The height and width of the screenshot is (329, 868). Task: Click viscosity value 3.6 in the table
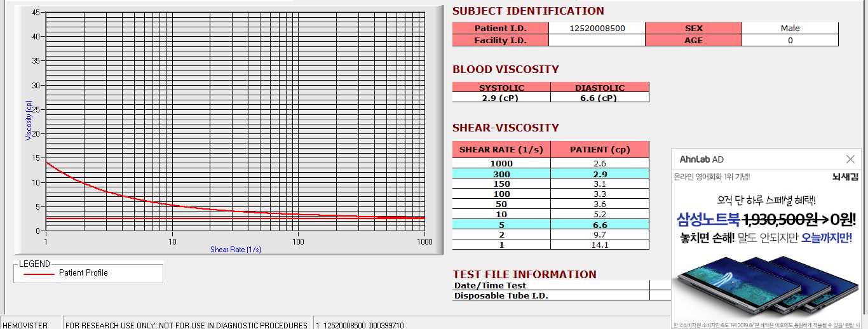point(600,204)
